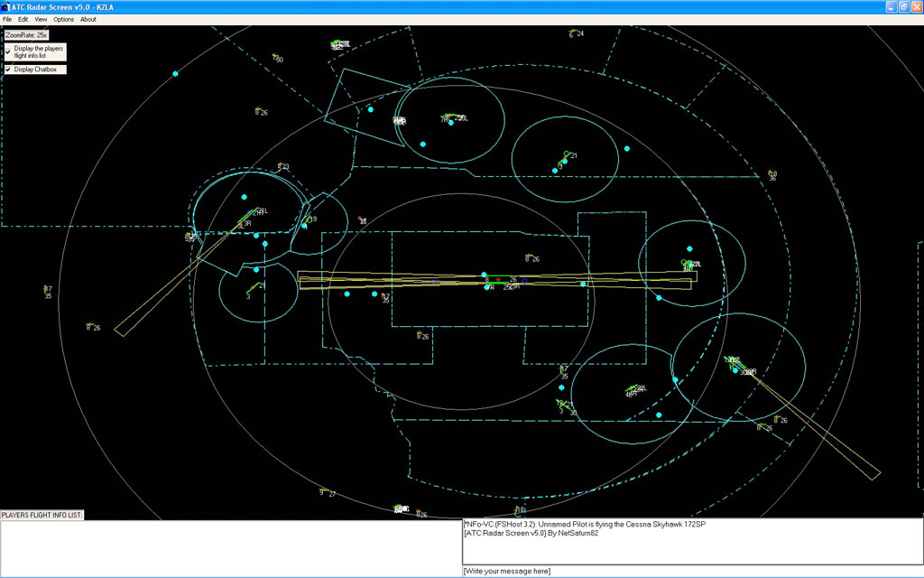Screen dimensions: 924x578
Task: Select the red aircraft blip on central runway
Action: click(498, 279)
